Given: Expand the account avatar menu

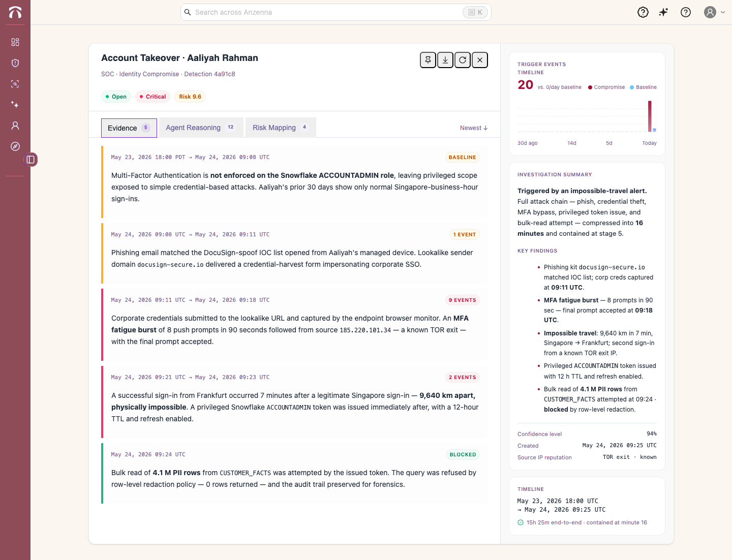Looking at the screenshot, I should [714, 12].
